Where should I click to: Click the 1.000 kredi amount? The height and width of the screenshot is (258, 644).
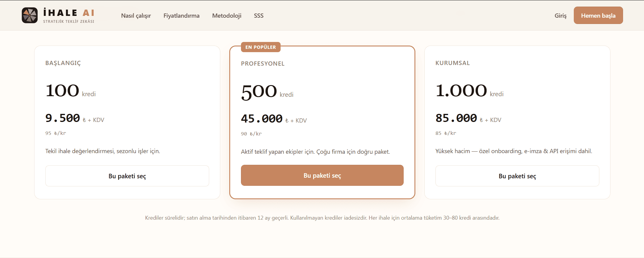[x=469, y=91]
